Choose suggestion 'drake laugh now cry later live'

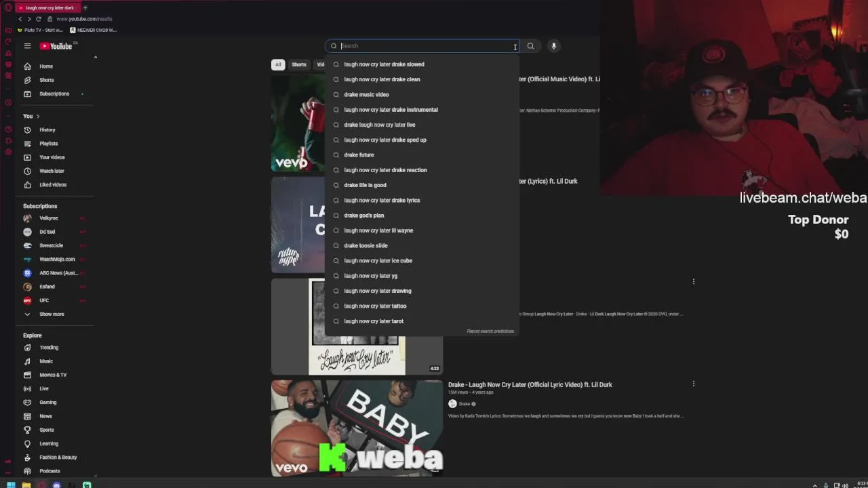[x=422, y=125]
